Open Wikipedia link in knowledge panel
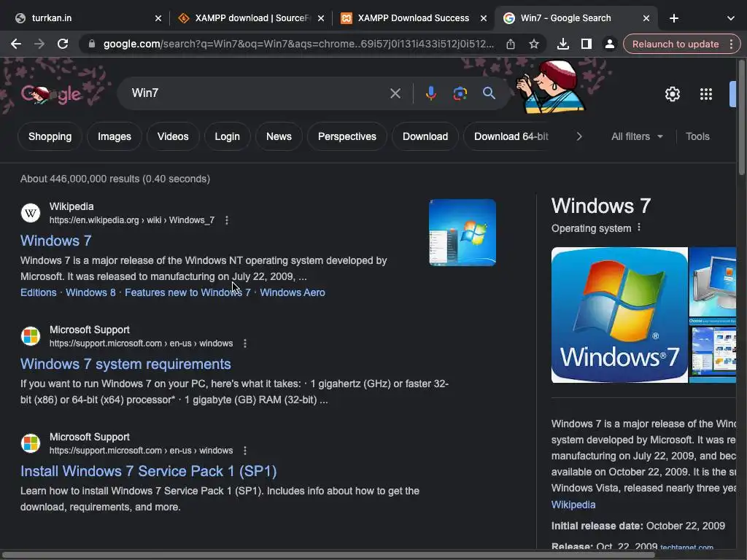747x560 pixels. click(573, 505)
